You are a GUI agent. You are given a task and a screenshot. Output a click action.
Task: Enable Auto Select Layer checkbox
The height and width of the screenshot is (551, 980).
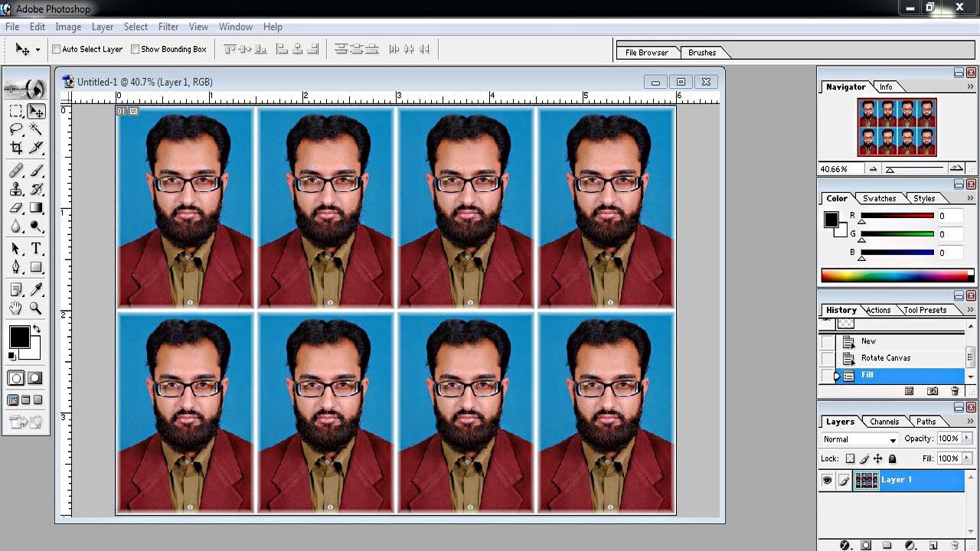coord(57,49)
